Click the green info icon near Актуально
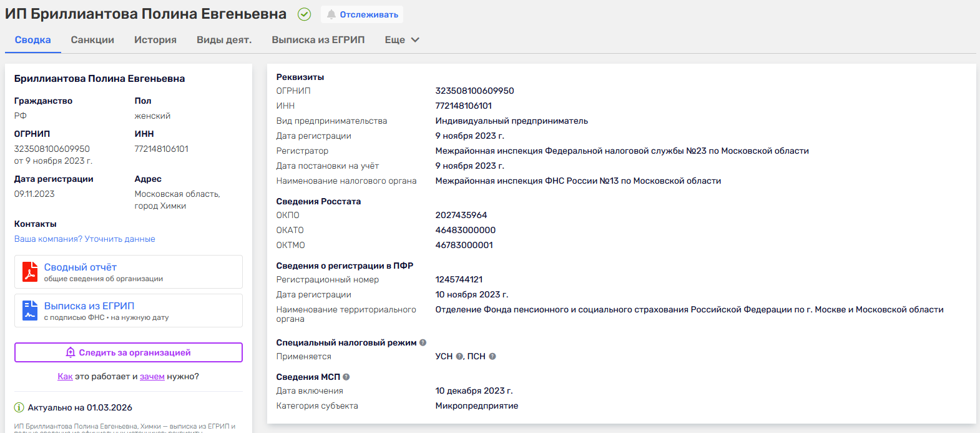Viewport: 980px width, 433px height. coord(19,407)
